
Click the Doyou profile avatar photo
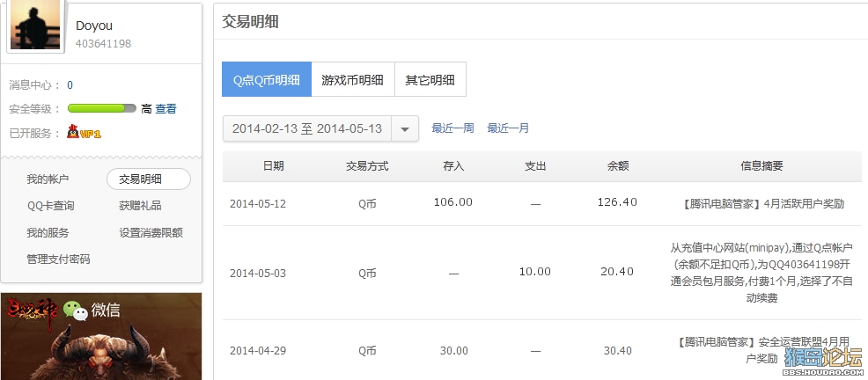point(35,25)
